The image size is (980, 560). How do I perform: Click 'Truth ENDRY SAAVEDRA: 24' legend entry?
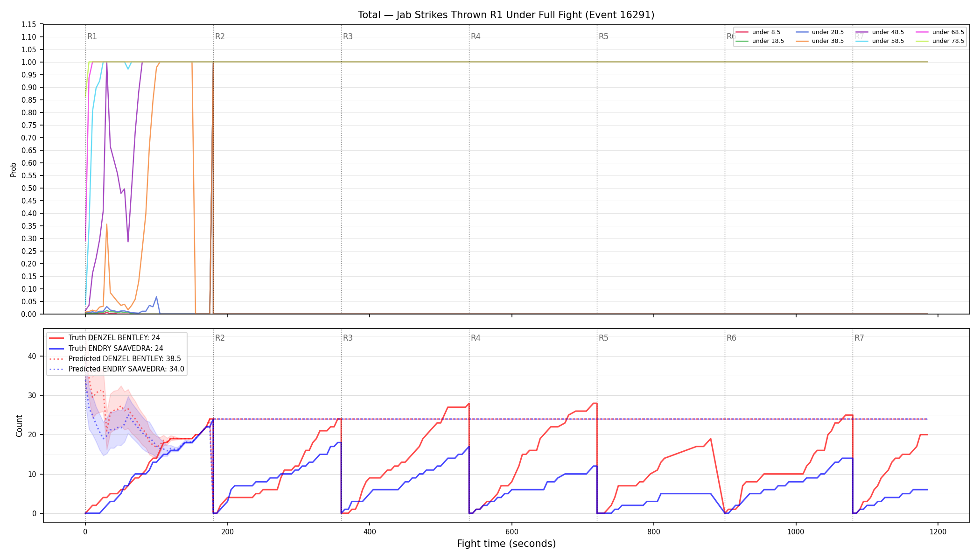click(x=106, y=348)
